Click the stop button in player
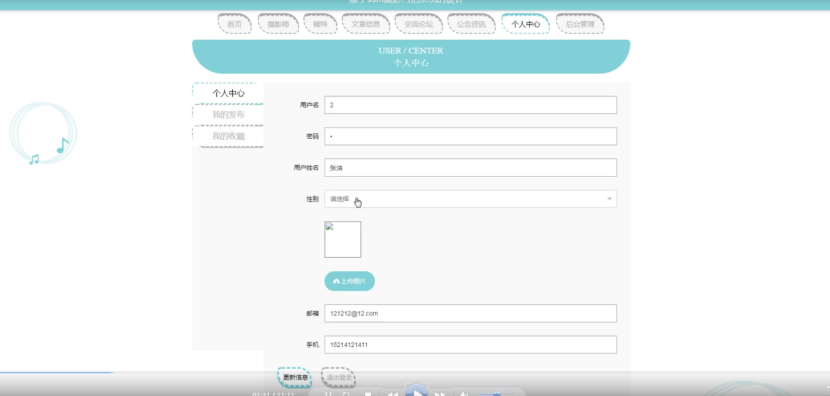 click(368, 394)
